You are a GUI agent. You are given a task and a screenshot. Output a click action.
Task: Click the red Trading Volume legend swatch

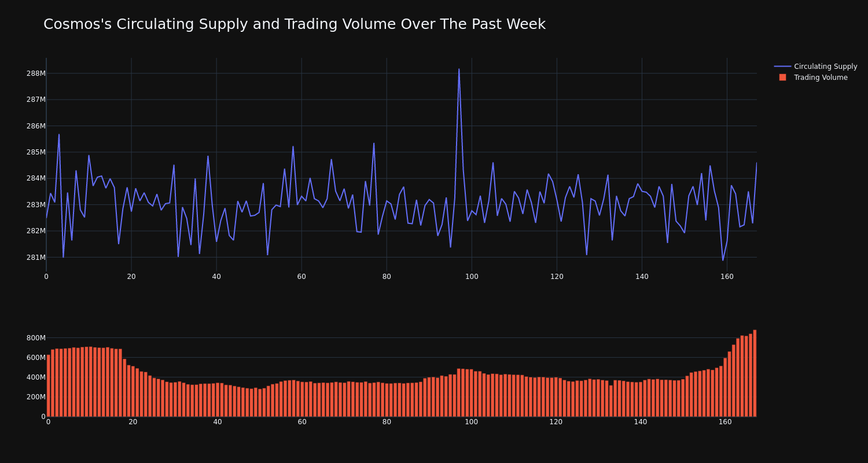[782, 78]
